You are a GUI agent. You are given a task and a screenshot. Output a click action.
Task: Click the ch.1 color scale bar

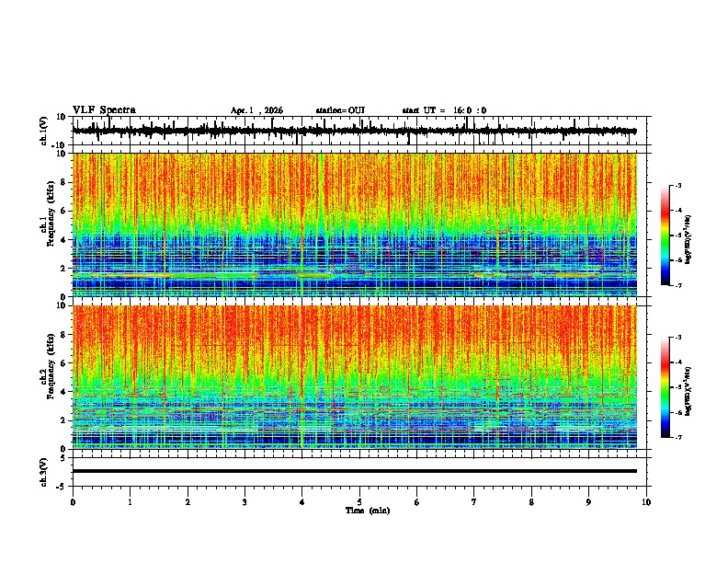click(665, 236)
